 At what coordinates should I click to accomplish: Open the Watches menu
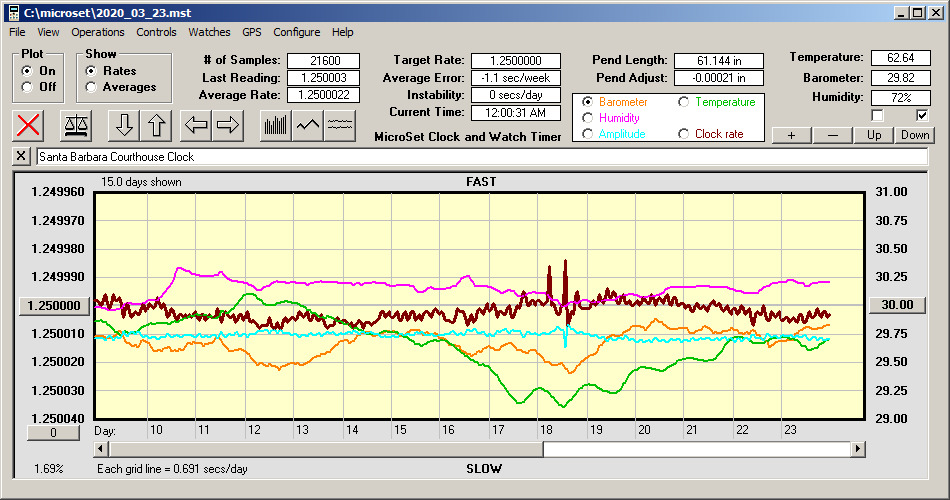point(209,32)
